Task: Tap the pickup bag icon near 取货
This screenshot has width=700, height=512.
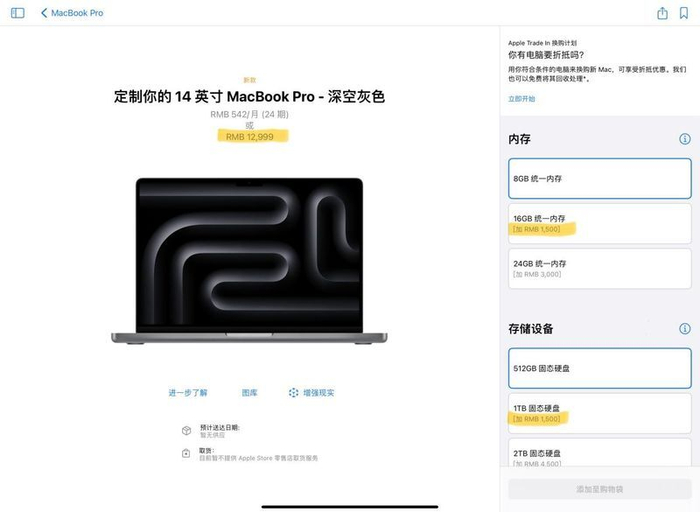Action: pos(186,454)
